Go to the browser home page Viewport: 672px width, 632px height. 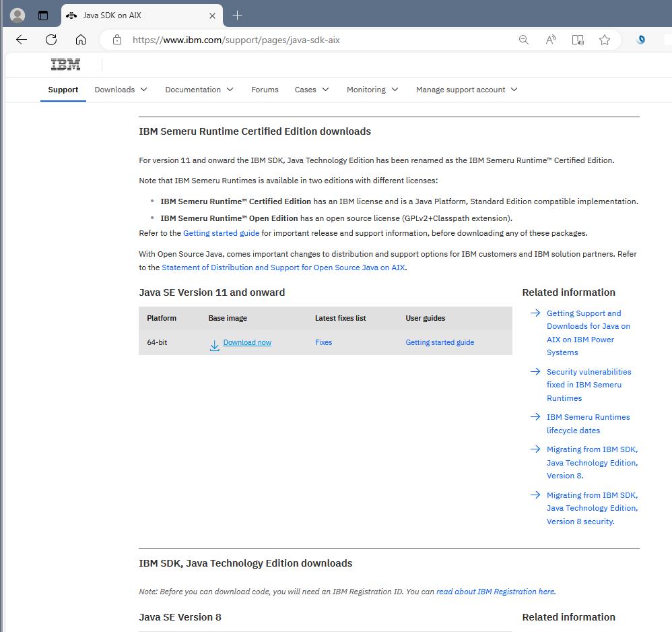pyautogui.click(x=81, y=40)
